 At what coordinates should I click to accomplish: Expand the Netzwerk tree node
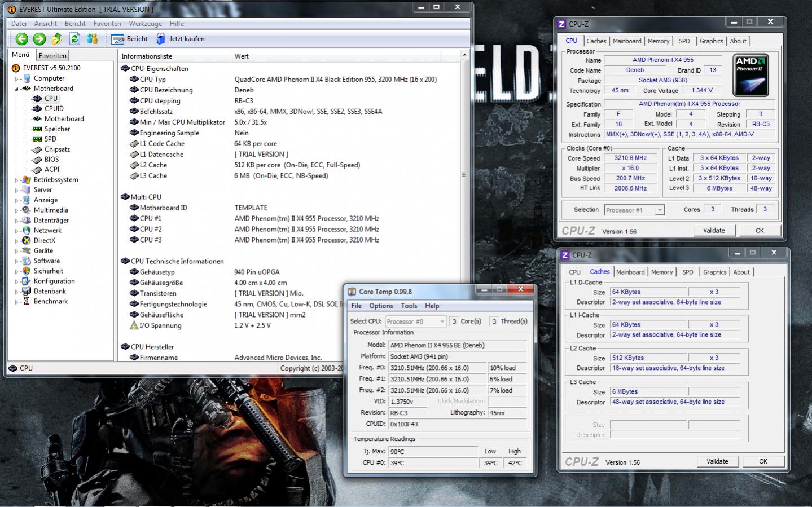[x=17, y=231]
